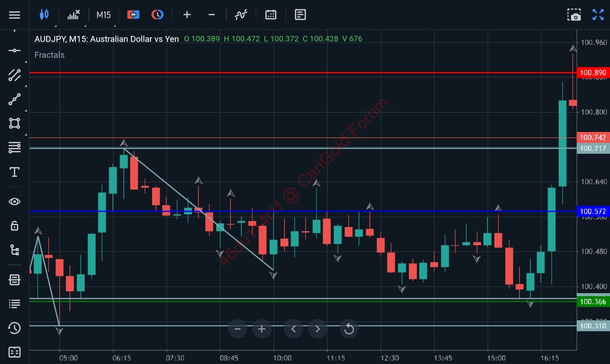Click the AUDJPY, M15 symbol title
610x364 pixels.
[x=107, y=39]
